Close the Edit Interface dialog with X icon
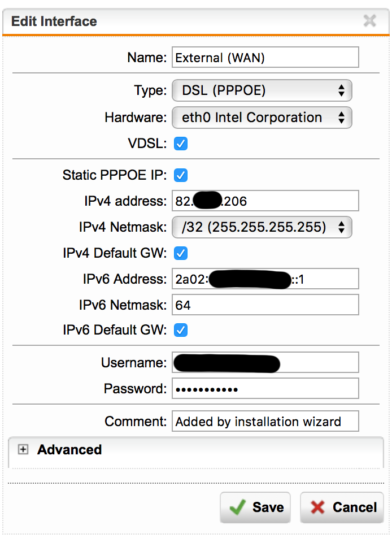This screenshot has height=538, width=392. 370,21
